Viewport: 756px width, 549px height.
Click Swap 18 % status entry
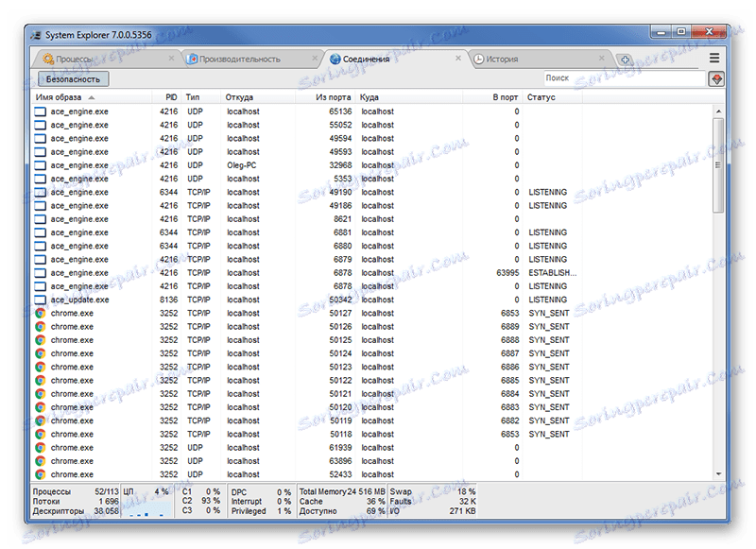[433, 491]
